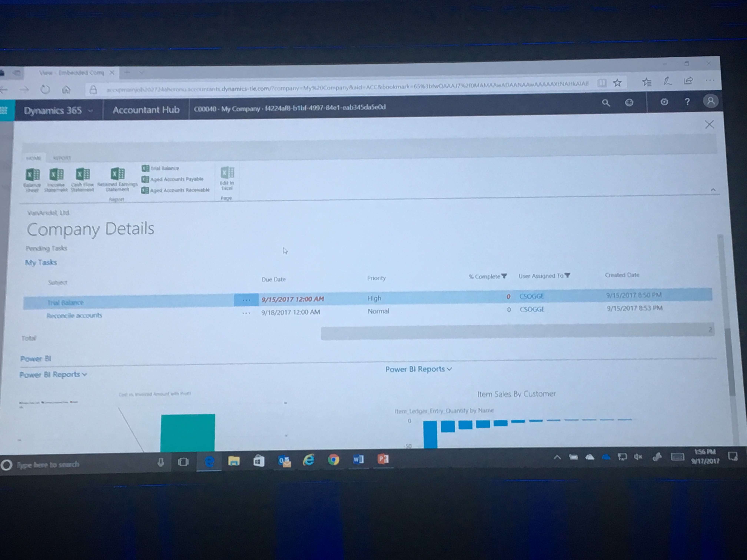Open the Balance Sheet Excel report
The image size is (747, 560).
tap(32, 180)
